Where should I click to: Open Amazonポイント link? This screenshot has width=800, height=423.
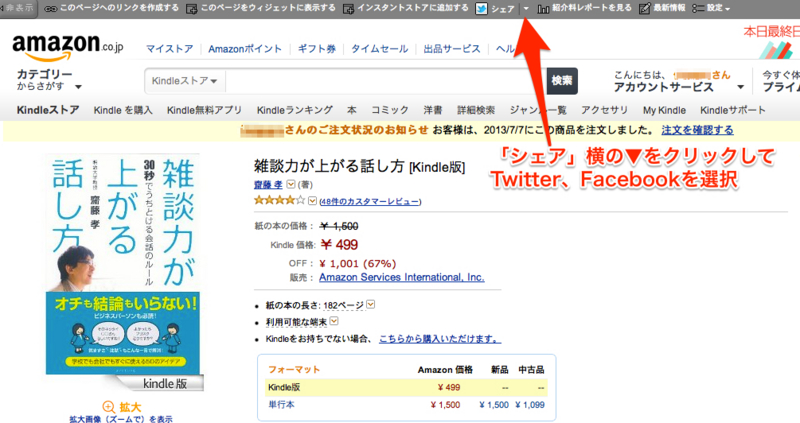click(245, 48)
